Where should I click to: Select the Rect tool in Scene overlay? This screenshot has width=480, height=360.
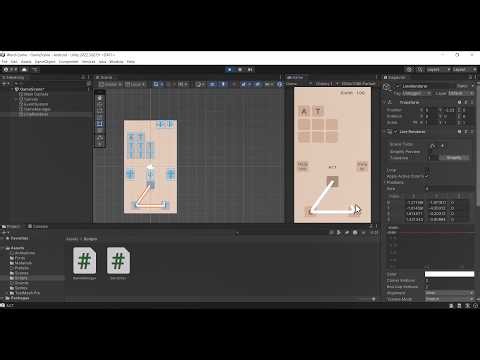100,124
